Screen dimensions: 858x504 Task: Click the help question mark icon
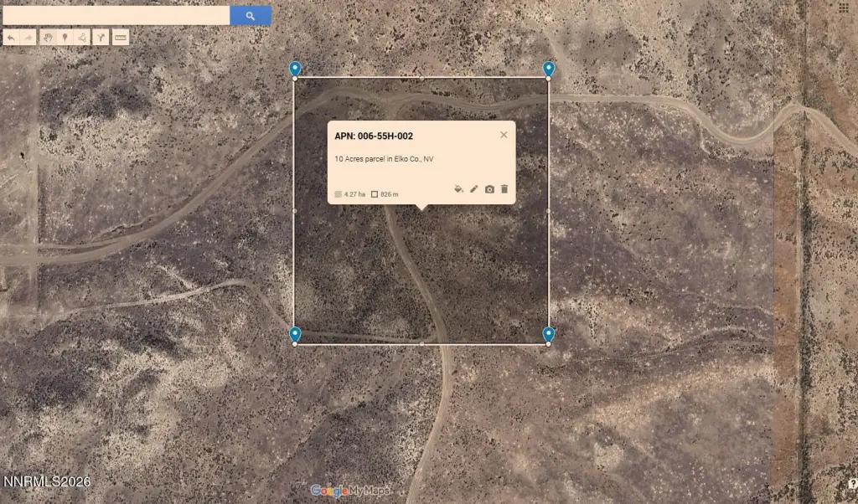pos(852,483)
